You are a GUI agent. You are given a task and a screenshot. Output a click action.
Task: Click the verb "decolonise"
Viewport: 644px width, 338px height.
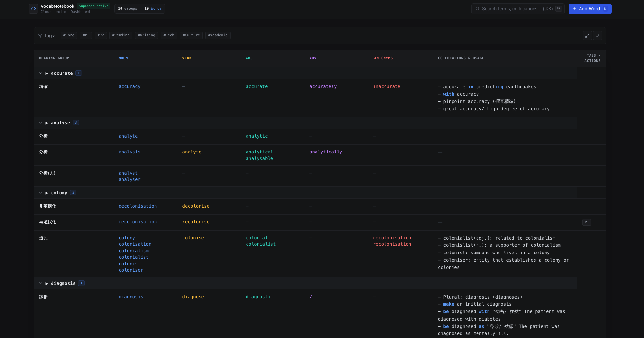(196, 206)
